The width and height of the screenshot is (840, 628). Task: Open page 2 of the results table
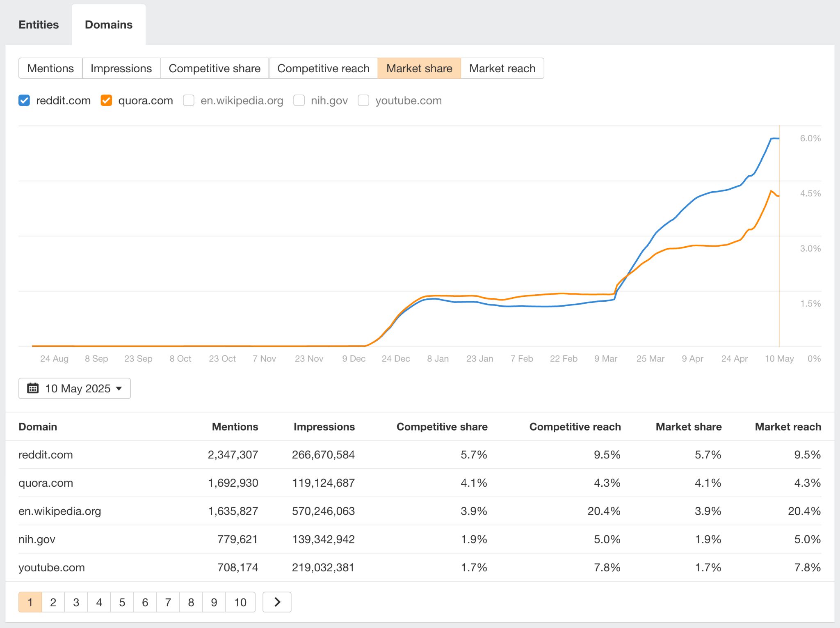coord(52,602)
